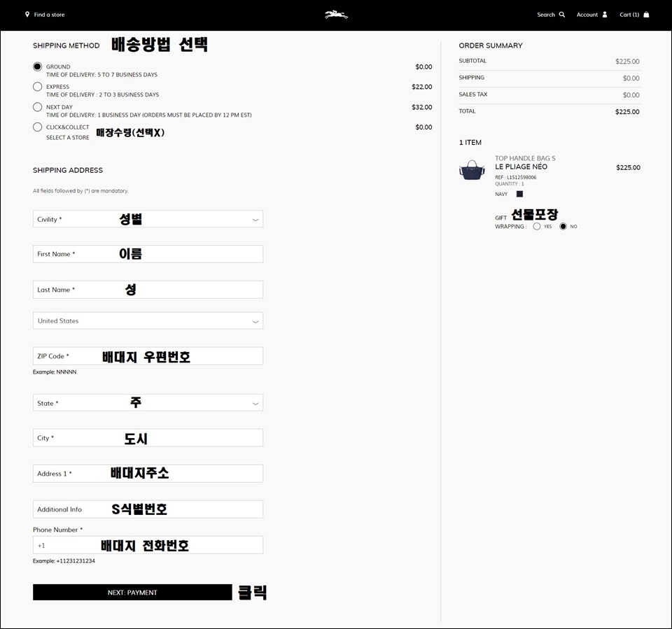672x629 pixels.
Task: Click the Next: Payment button
Action: click(x=132, y=592)
